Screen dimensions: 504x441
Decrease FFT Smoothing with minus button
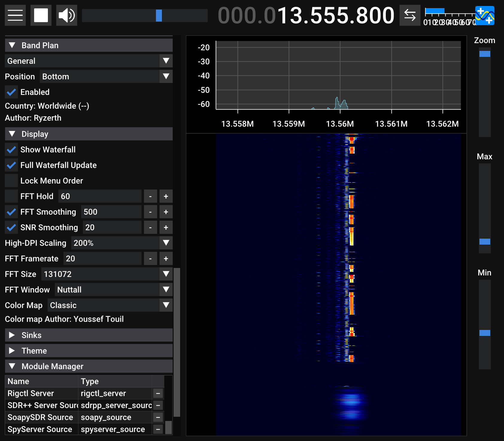click(x=151, y=212)
